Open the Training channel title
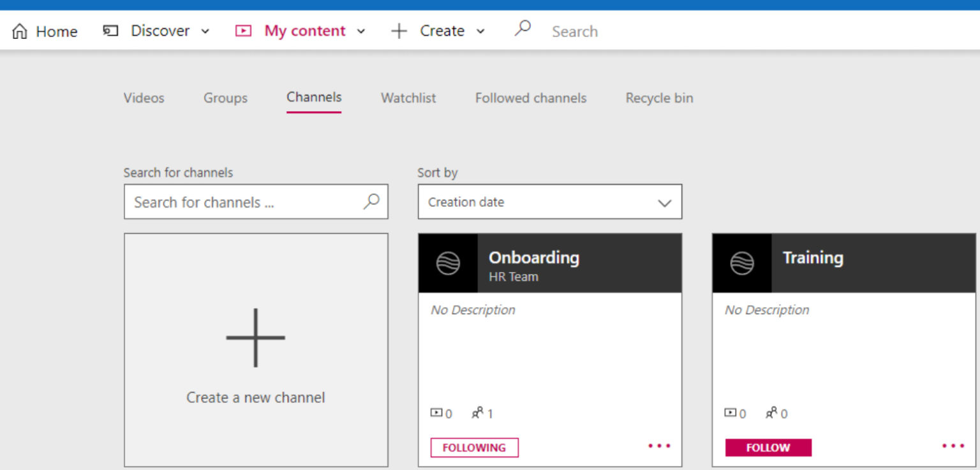The height and width of the screenshot is (470, 980). click(813, 257)
